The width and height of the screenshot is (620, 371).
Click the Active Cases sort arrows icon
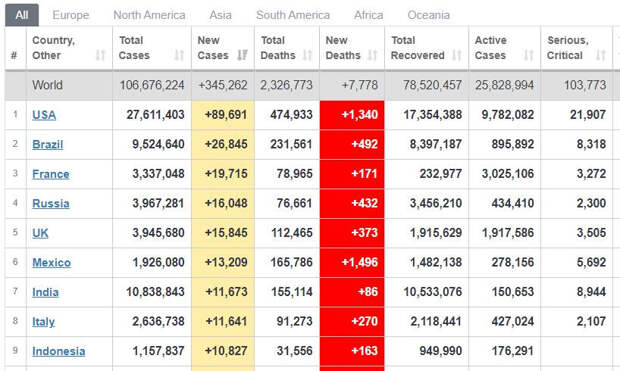[529, 55]
